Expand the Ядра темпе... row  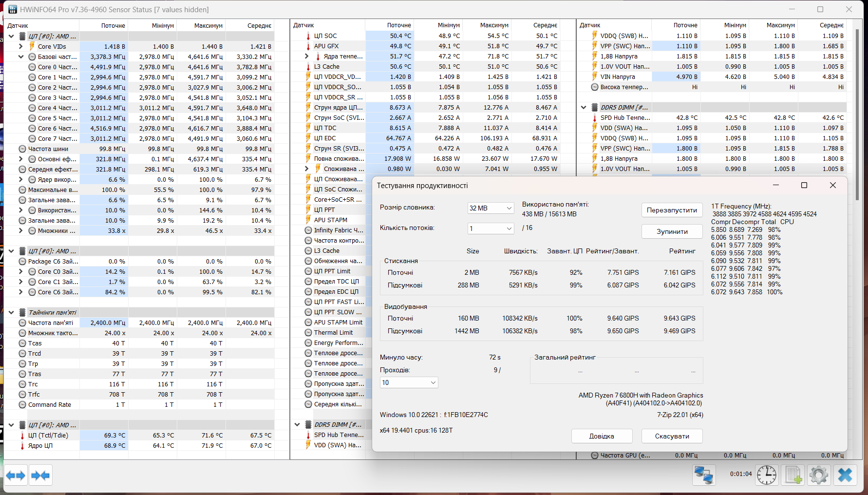point(306,56)
